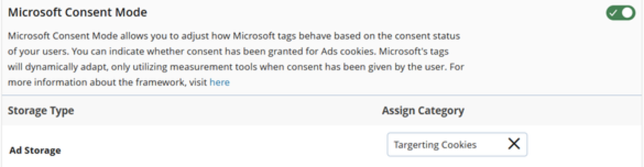Click the blank space left of the X icon

[492, 145]
